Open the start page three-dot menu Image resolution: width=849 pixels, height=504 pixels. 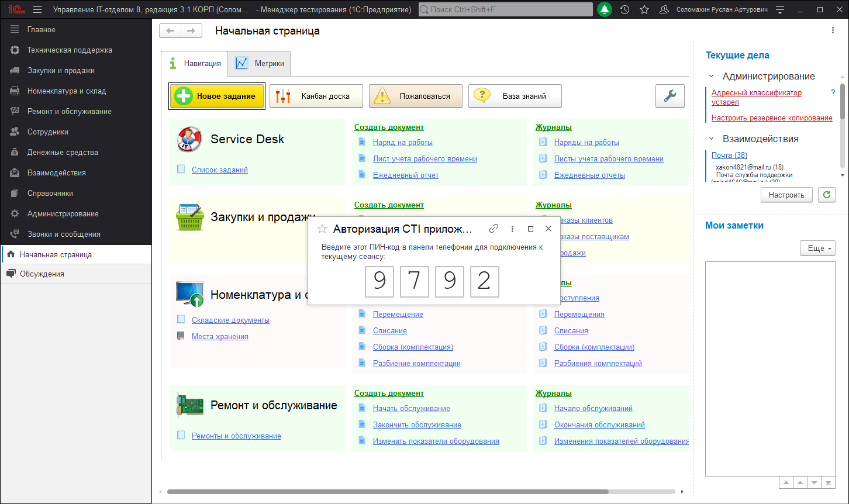[833, 29]
